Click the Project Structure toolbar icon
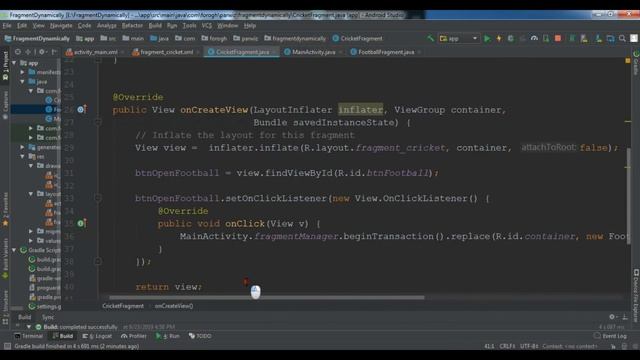This screenshot has height=360, width=640. (611, 38)
